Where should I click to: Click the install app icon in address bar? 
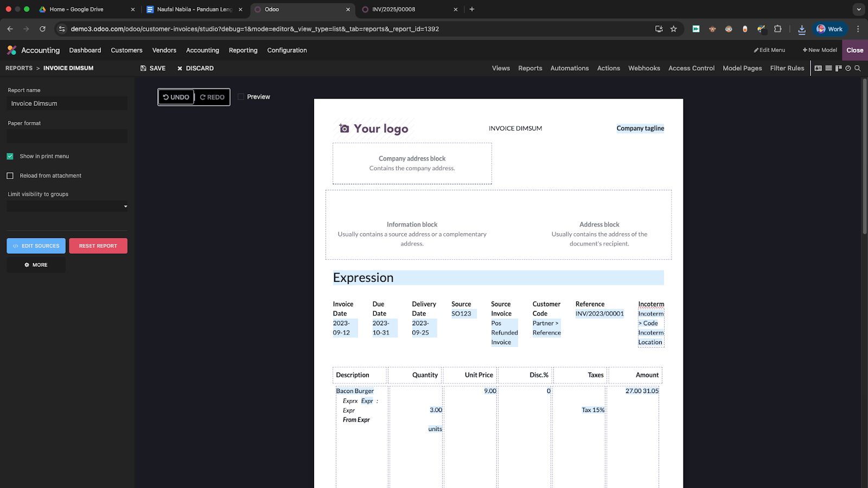(659, 29)
